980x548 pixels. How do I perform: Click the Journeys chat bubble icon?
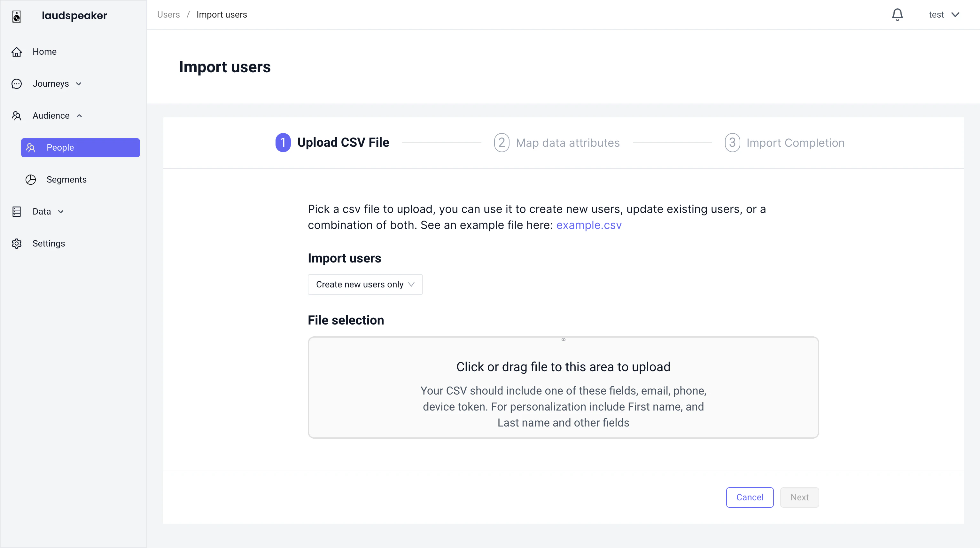16,84
